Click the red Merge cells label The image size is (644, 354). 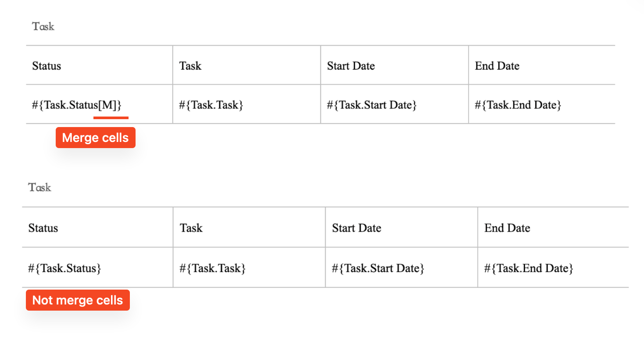95,138
